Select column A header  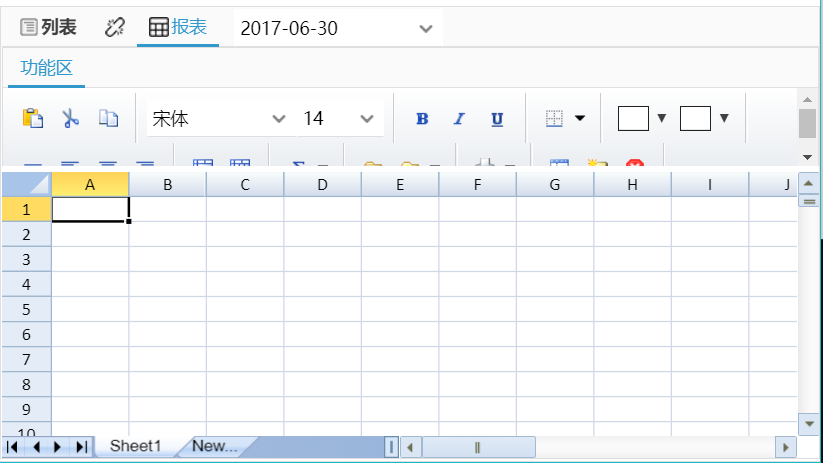pyautogui.click(x=90, y=184)
